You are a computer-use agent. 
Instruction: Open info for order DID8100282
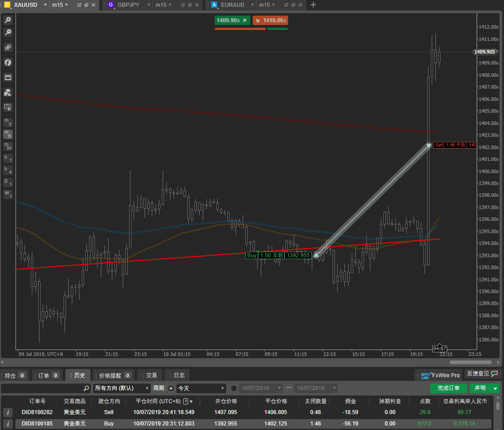point(8,412)
